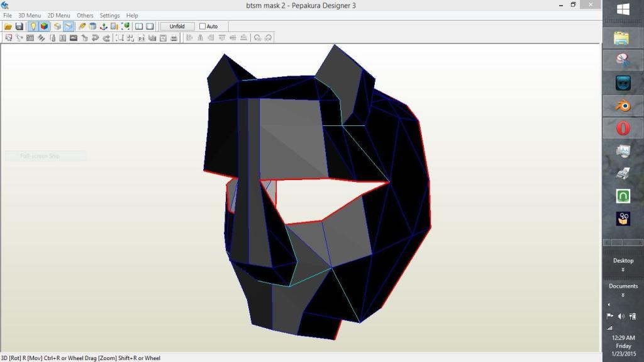Viewport: 644px width, 362px height.
Task: Select the insert image tool
Action: point(74,38)
